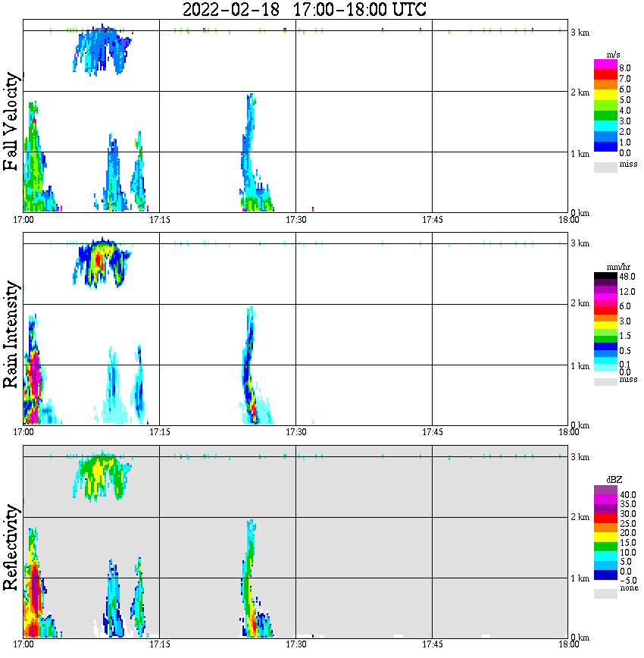This screenshot has height=658, width=644.
Task: Click the '17:30' tick under the Reflectivity panel
Action: coord(296,644)
